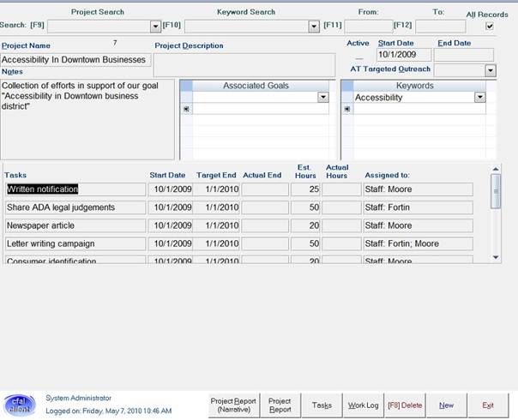518x420 pixels.
Task: Click the cfal client logo icon
Action: click(x=20, y=405)
